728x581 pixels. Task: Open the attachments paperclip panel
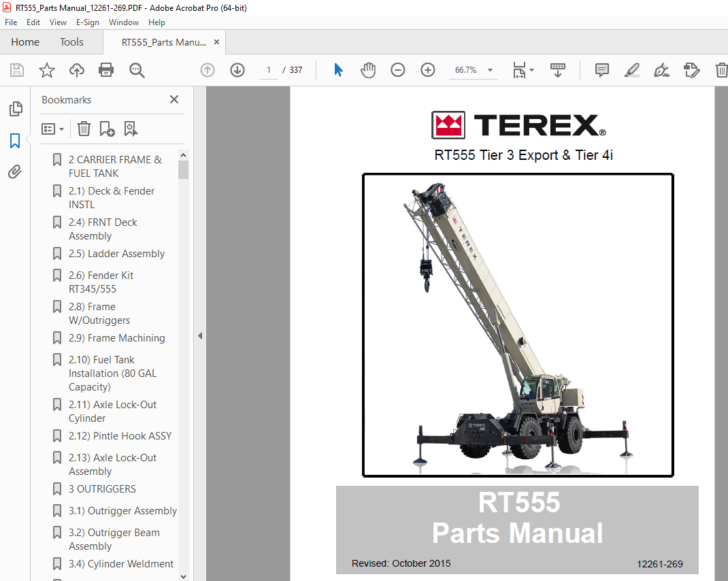tap(15, 172)
